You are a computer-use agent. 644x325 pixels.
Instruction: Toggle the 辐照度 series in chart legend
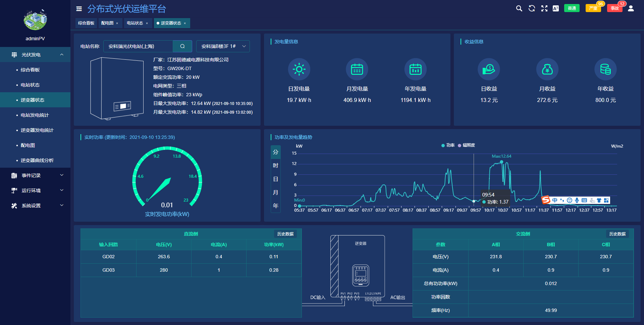point(466,145)
